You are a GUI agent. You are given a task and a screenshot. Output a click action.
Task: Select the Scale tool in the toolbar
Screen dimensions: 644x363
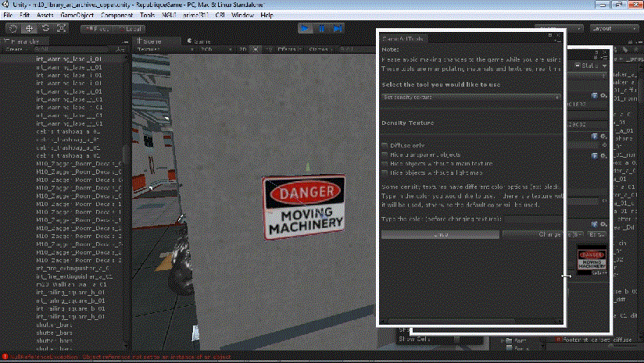pyautogui.click(x=61, y=28)
